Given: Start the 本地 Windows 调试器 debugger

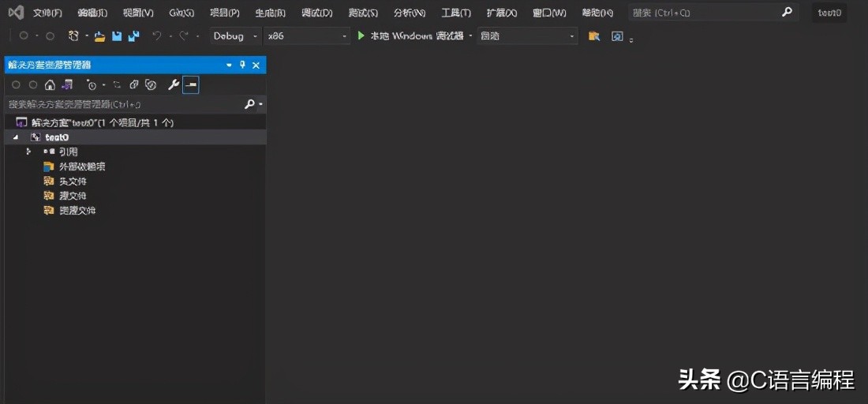Looking at the screenshot, I should 411,36.
